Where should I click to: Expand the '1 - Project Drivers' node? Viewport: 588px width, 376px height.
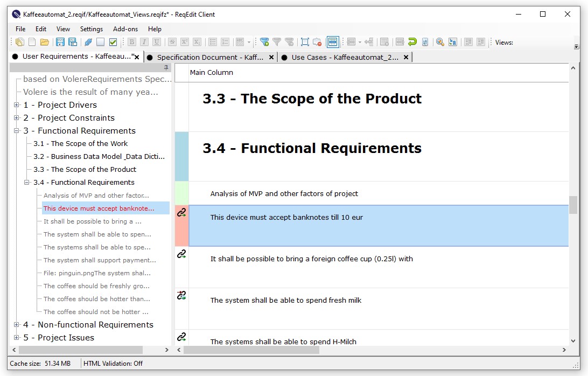[x=16, y=105]
